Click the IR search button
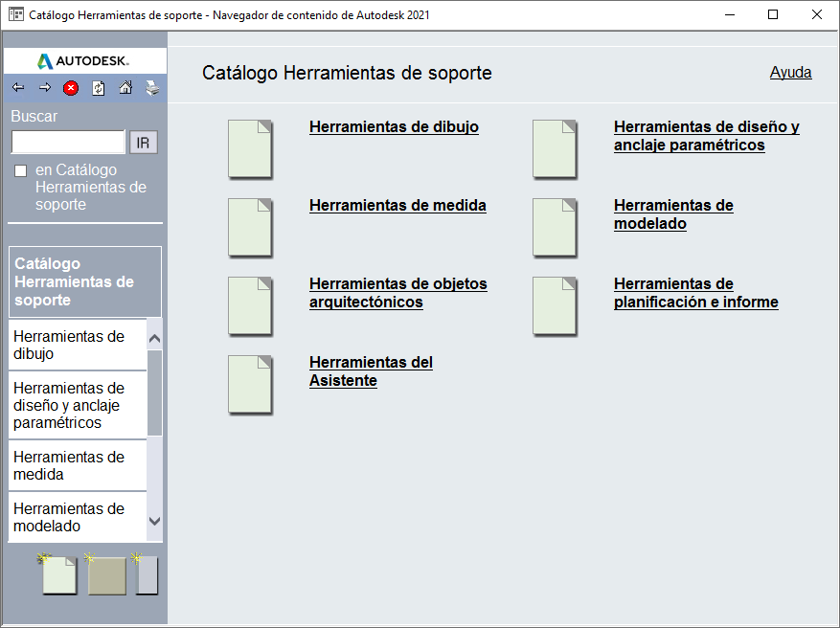Viewport: 840px width, 628px height. [143, 143]
